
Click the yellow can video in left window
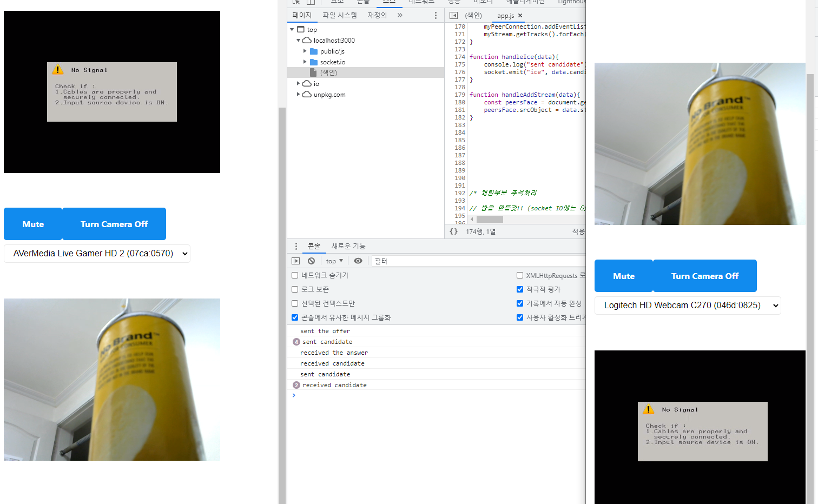coord(112,380)
